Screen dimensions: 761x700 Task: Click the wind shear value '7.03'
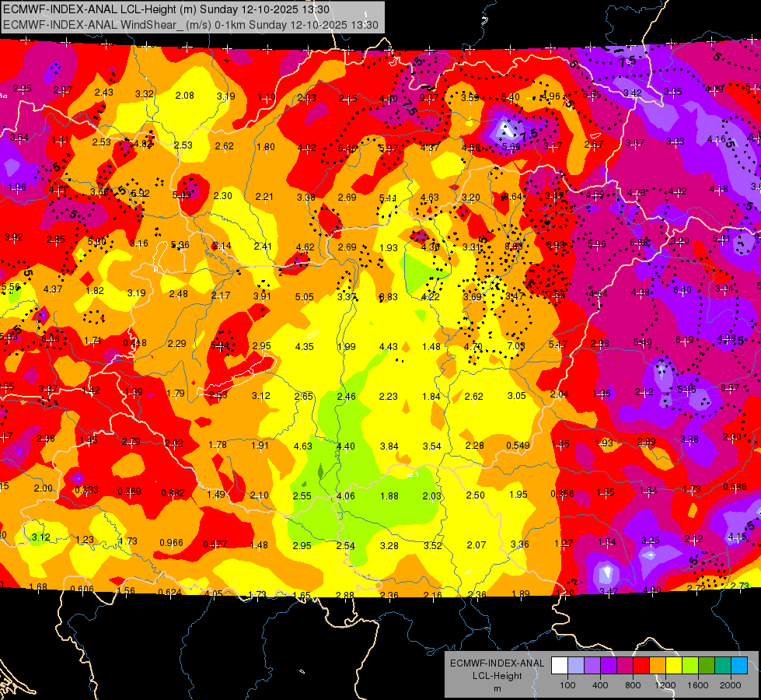[516, 346]
